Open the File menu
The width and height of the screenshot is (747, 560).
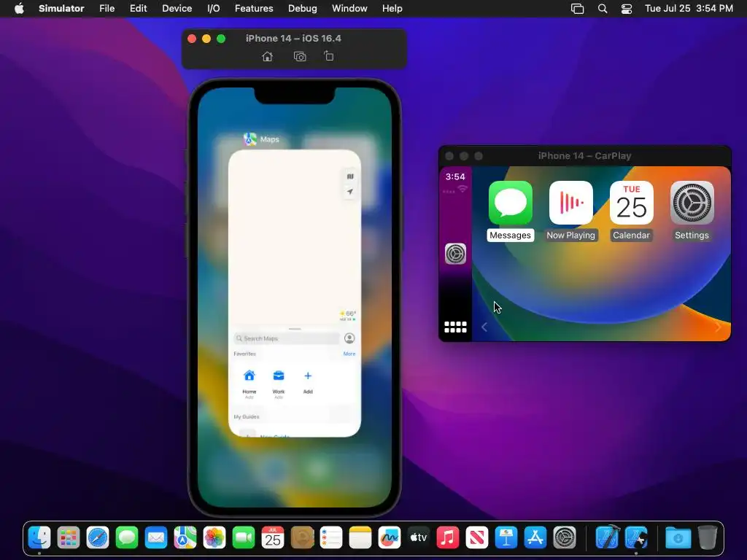(107, 9)
